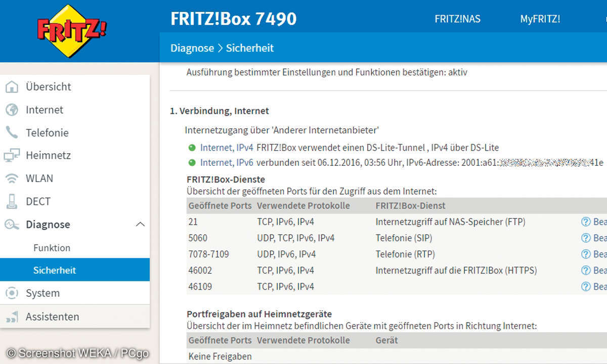Select the Sicherheit submenu entry
The width and height of the screenshot is (607, 364).
55,270
